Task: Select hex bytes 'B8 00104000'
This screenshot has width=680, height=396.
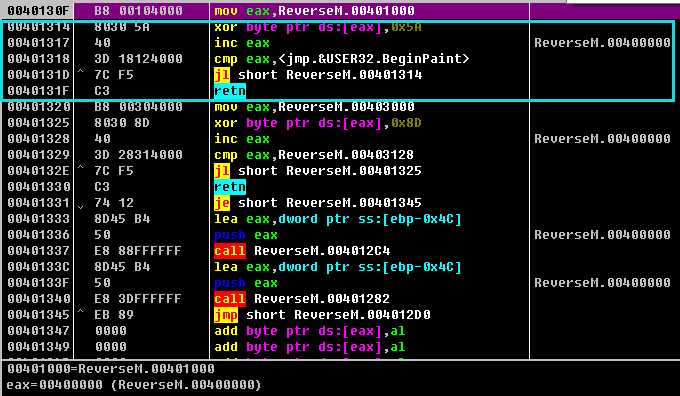Action: (x=138, y=11)
